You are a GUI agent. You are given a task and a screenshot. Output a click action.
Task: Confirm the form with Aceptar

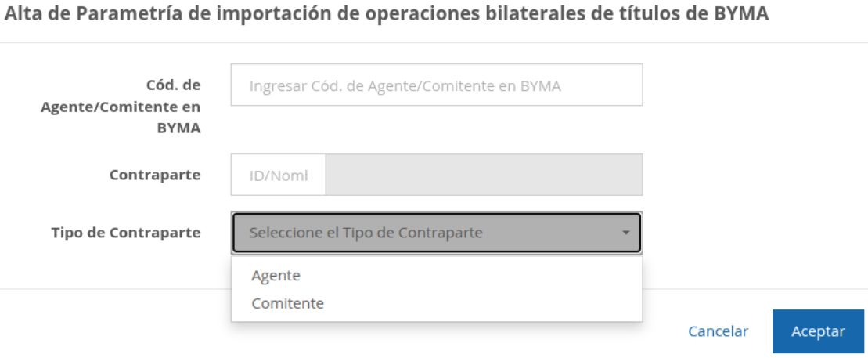(818, 331)
